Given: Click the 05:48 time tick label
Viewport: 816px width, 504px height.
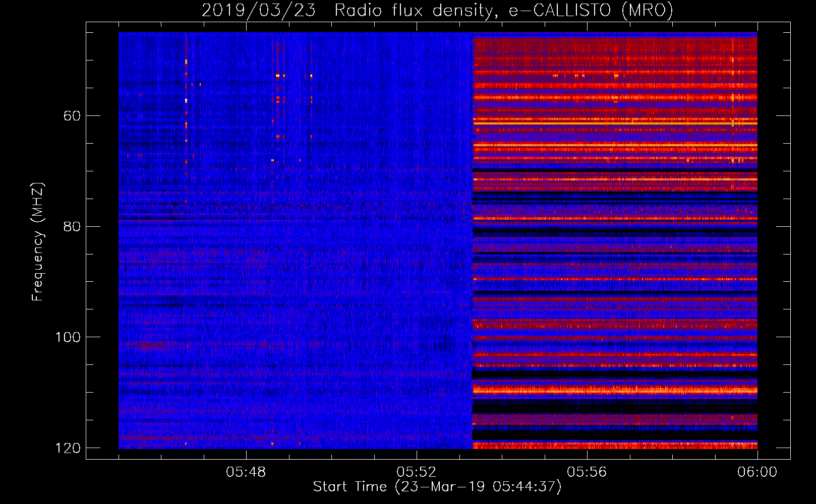Looking at the screenshot, I should tap(246, 472).
